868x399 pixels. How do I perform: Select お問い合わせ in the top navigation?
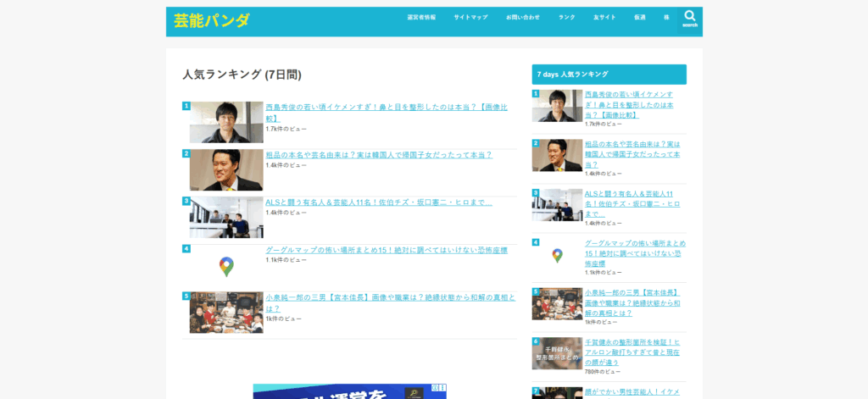coord(522,18)
